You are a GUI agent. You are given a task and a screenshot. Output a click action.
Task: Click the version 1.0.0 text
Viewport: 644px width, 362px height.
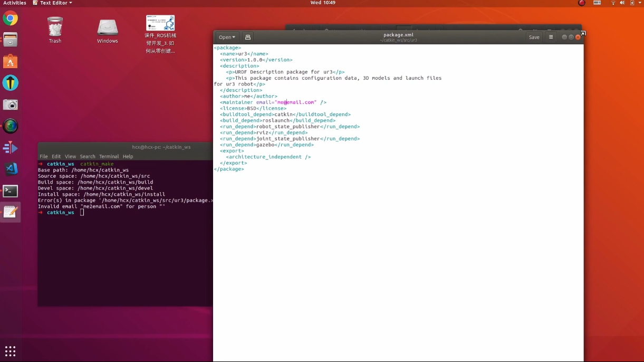click(255, 60)
